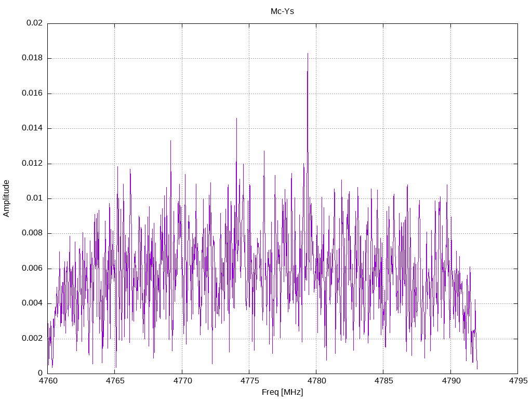Click the 4765 x-axis tick label
The height and width of the screenshot is (399, 532).
(x=115, y=380)
